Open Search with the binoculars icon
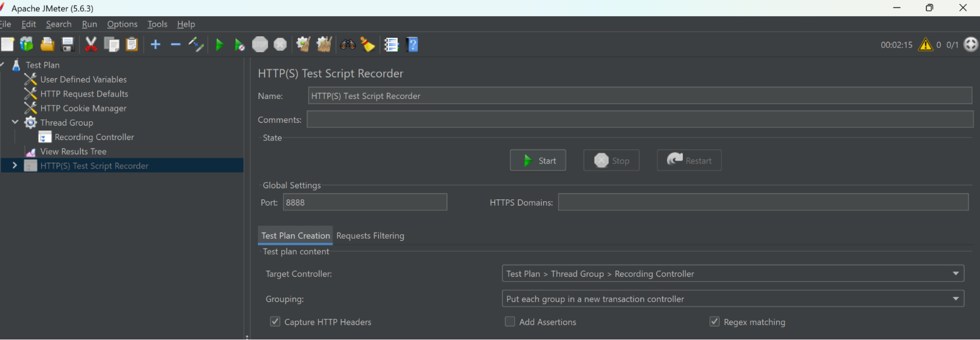The image size is (980, 340). coord(348,45)
